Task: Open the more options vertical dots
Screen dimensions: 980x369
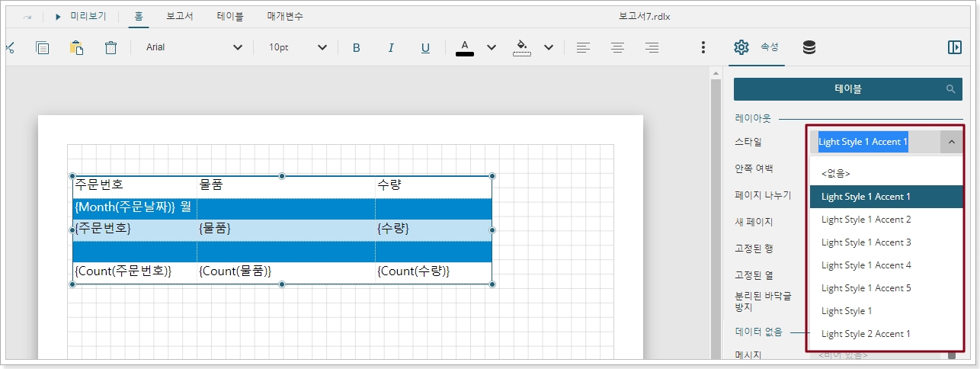Action: pyautogui.click(x=703, y=47)
